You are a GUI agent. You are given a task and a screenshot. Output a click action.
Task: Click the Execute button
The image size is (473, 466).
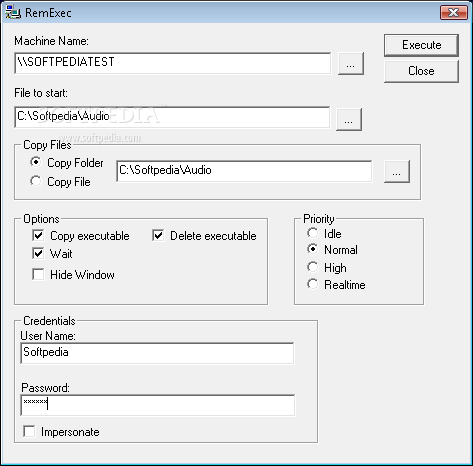pos(421,45)
